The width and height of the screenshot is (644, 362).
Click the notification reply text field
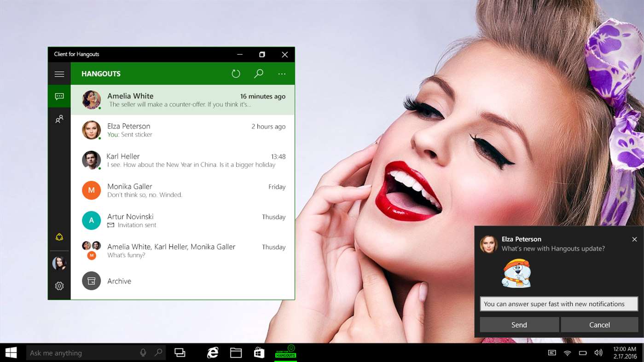click(x=559, y=304)
